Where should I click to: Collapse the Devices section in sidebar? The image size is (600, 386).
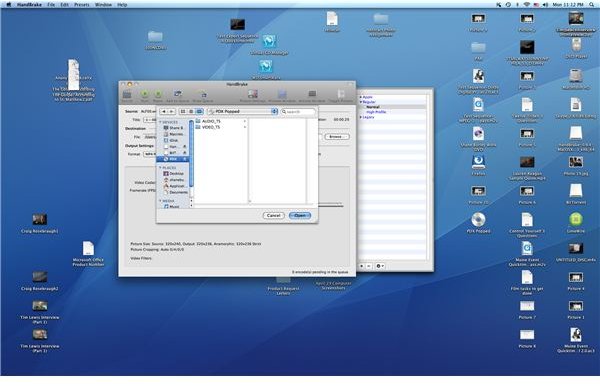point(160,122)
